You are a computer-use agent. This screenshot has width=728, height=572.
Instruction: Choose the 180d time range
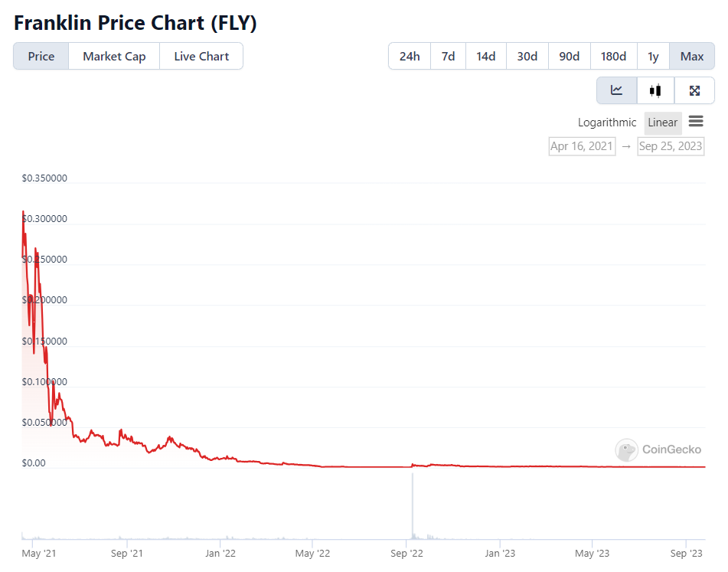613,57
